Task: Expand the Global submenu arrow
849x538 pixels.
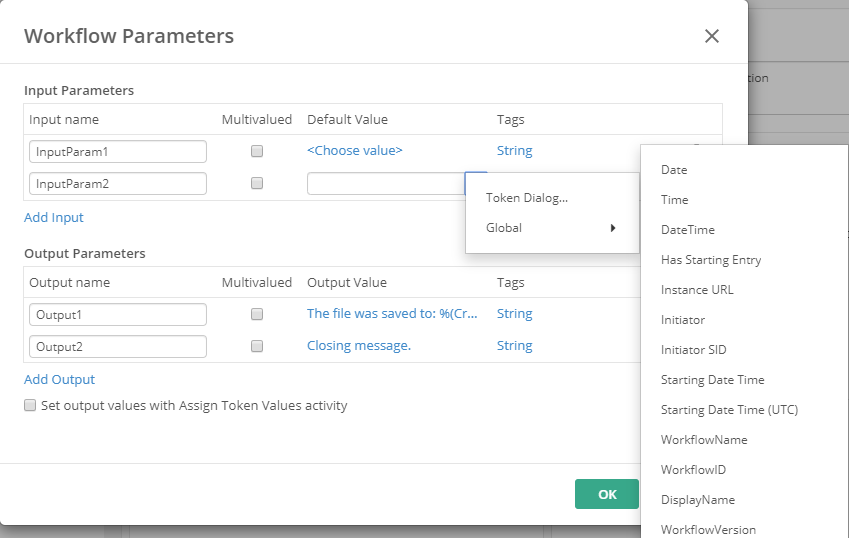Action: 611,228
